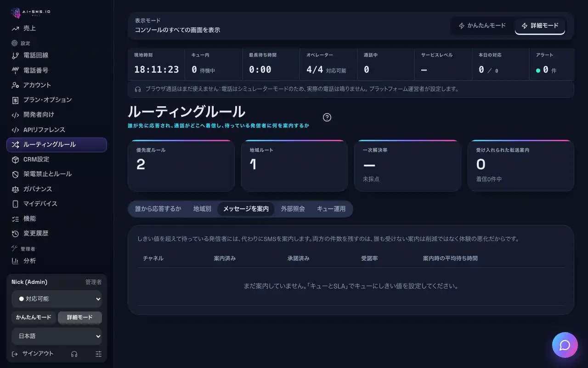Click the ガバナンス scales icon
This screenshot has height=368, width=588.
pos(16,189)
